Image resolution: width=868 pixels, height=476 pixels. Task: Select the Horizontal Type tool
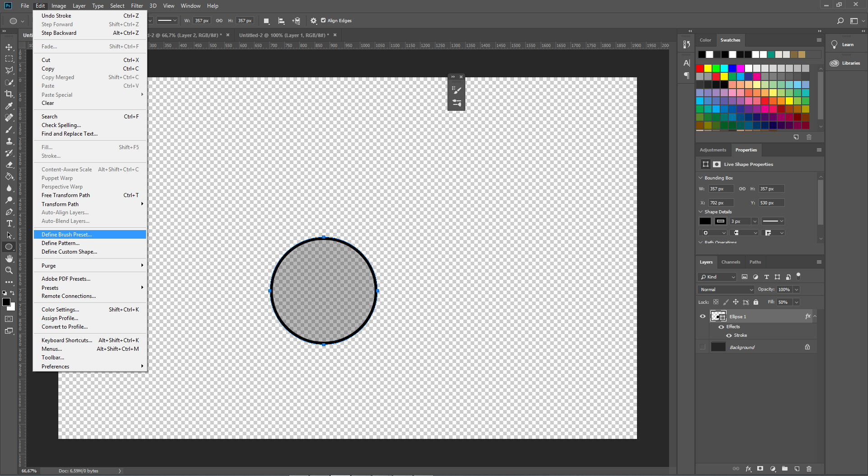coord(9,224)
